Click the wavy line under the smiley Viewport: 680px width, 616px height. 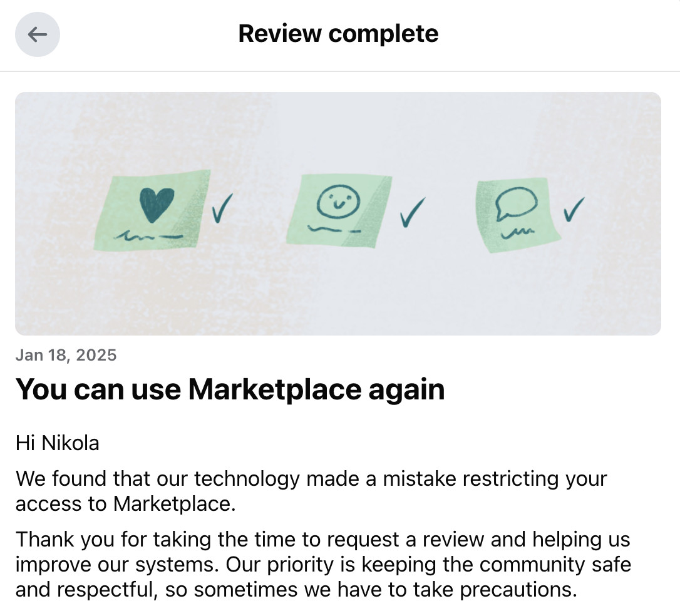point(334,228)
